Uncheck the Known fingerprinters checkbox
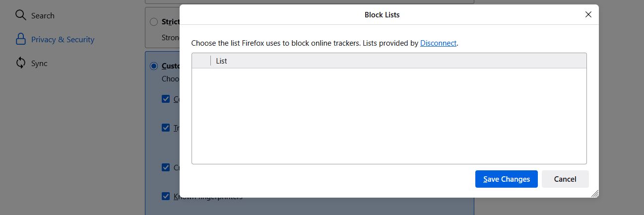The height and width of the screenshot is (215, 644). 166,196
